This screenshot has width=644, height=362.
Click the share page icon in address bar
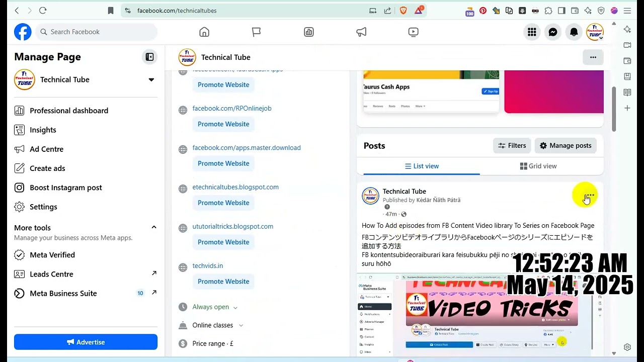point(387,11)
